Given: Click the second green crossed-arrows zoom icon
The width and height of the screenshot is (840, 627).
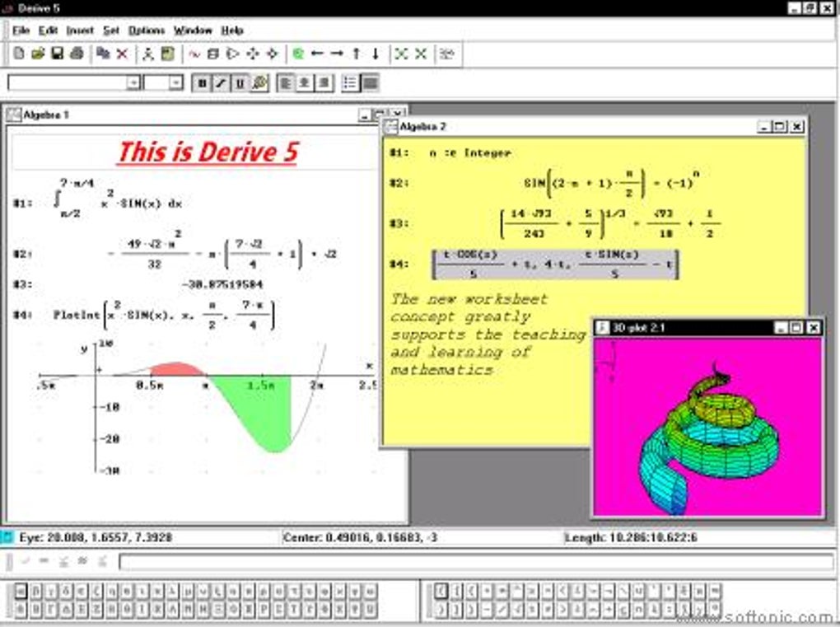Looking at the screenshot, I should [421, 54].
